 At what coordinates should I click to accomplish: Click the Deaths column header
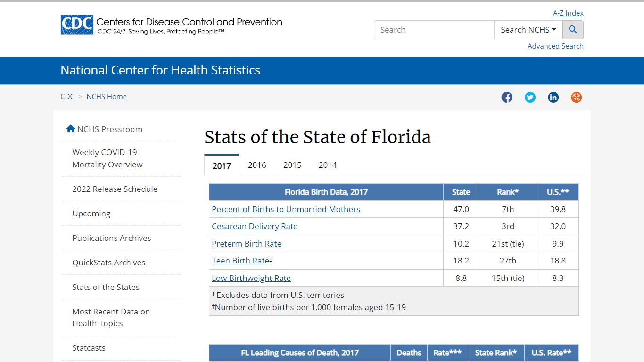409,353
